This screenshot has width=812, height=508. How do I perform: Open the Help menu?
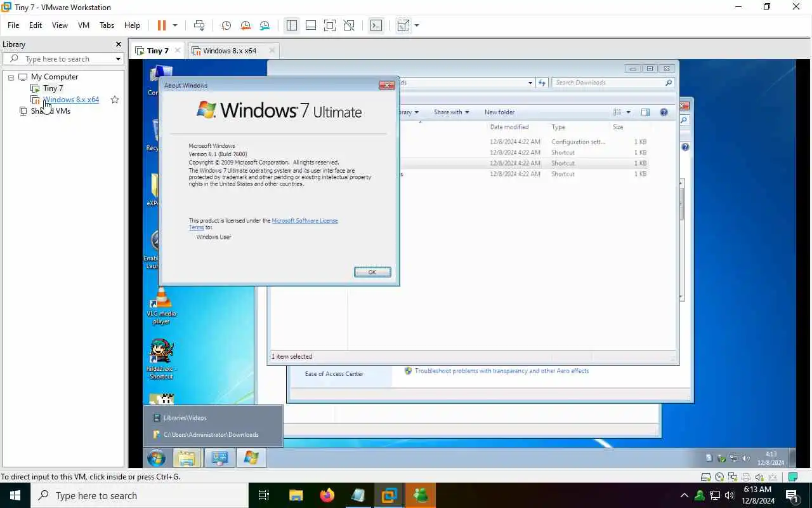[132, 25]
